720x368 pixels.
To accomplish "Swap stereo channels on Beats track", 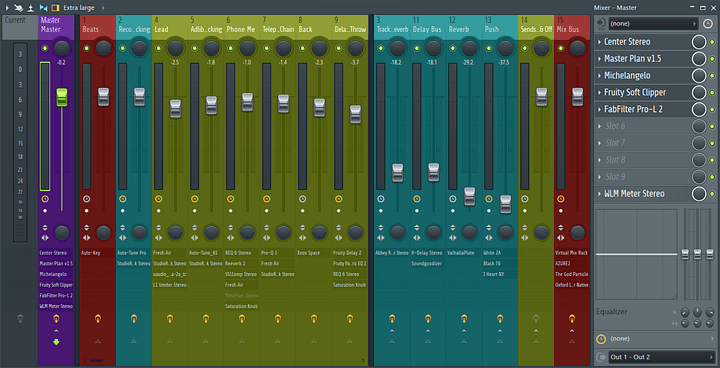I will (x=86, y=238).
